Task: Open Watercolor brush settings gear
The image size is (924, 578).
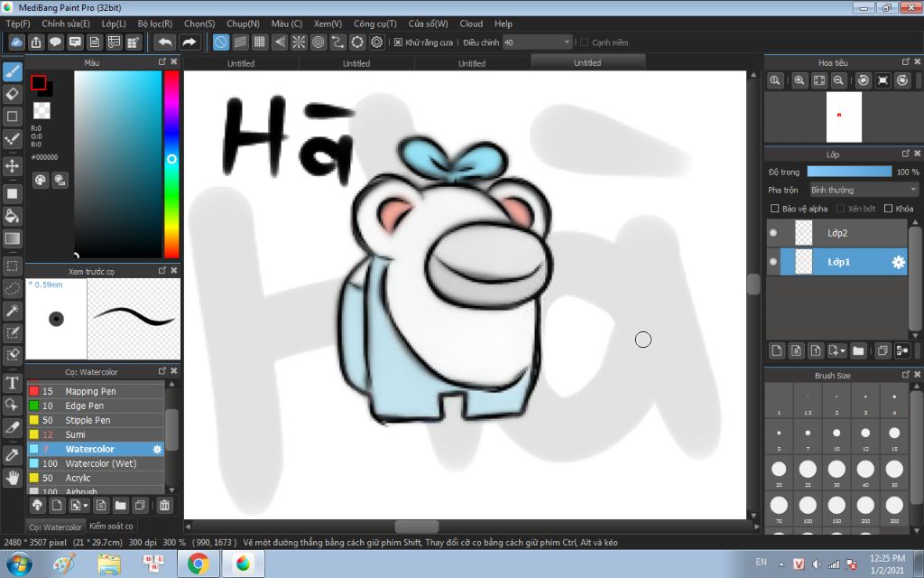Action: [157, 450]
